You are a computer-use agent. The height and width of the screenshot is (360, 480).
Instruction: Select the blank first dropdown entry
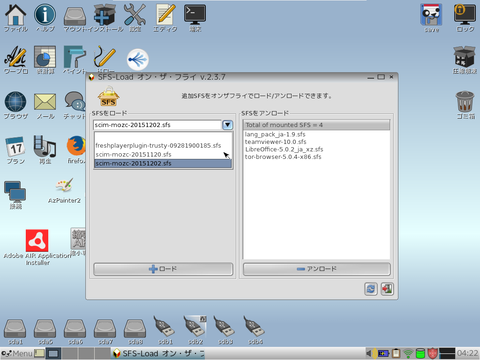click(163, 137)
